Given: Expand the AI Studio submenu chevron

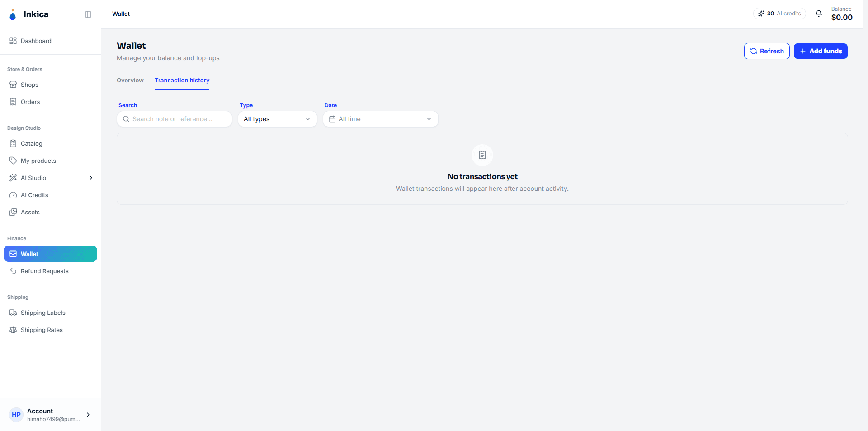Looking at the screenshot, I should pos(91,178).
